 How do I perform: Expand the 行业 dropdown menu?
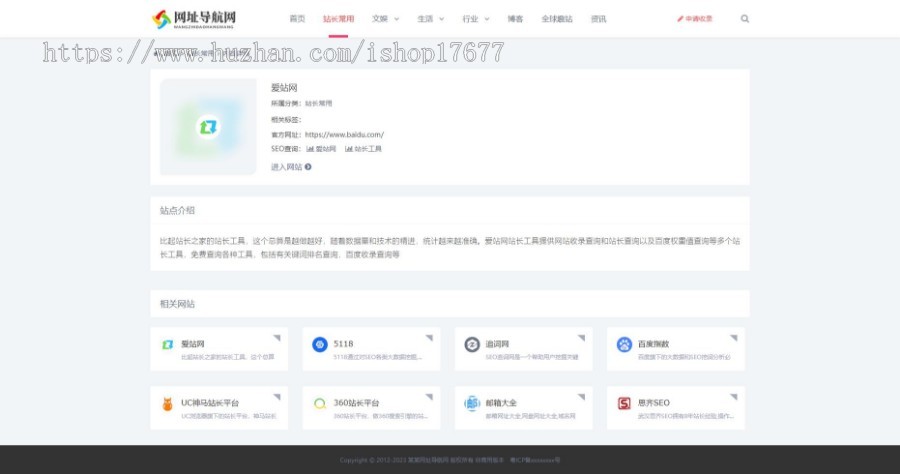[x=476, y=19]
